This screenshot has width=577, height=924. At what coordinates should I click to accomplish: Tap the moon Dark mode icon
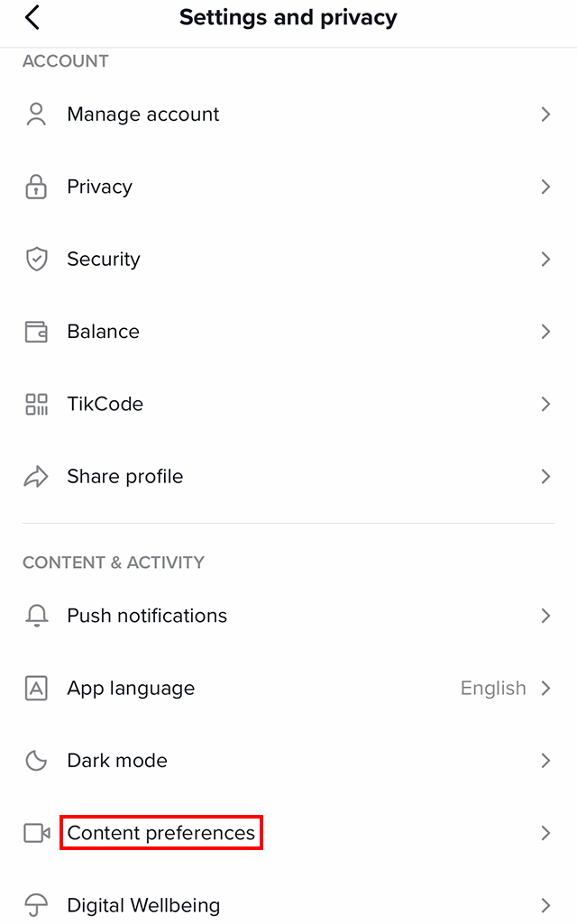36,761
